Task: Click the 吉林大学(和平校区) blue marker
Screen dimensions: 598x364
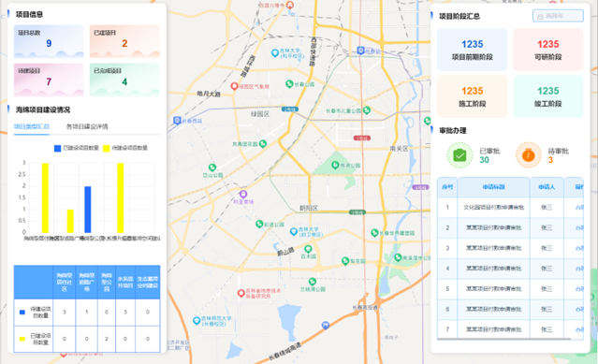Action: coord(274,53)
